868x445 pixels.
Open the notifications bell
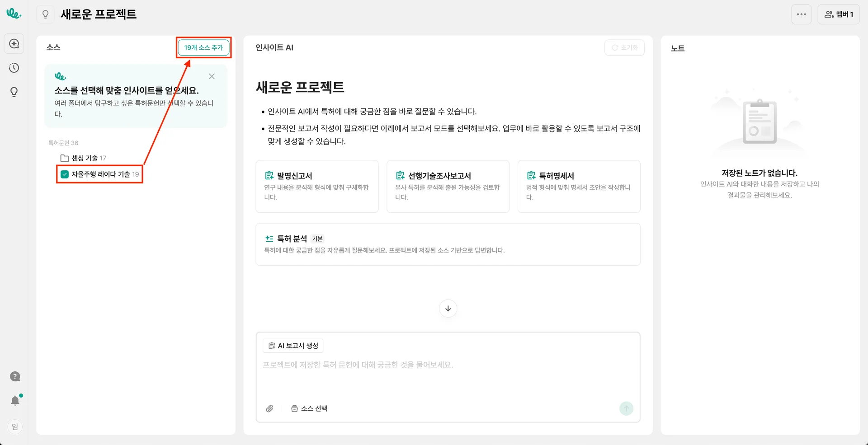pos(15,401)
